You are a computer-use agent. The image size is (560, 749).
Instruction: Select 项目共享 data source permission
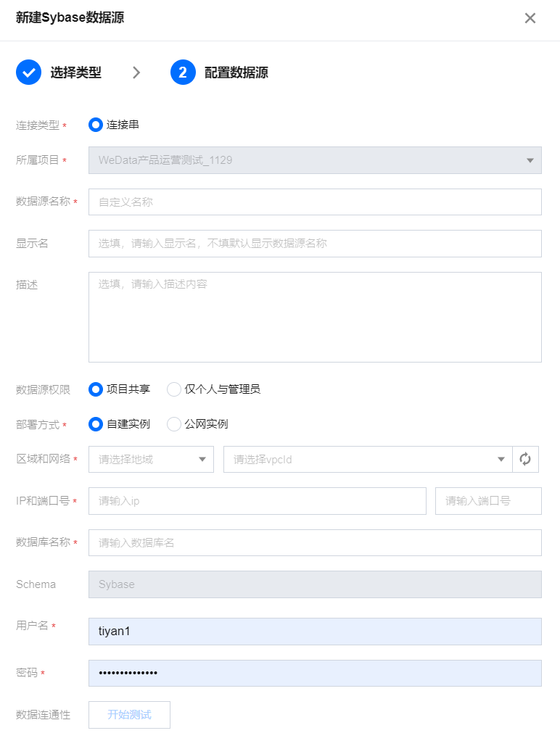point(96,389)
